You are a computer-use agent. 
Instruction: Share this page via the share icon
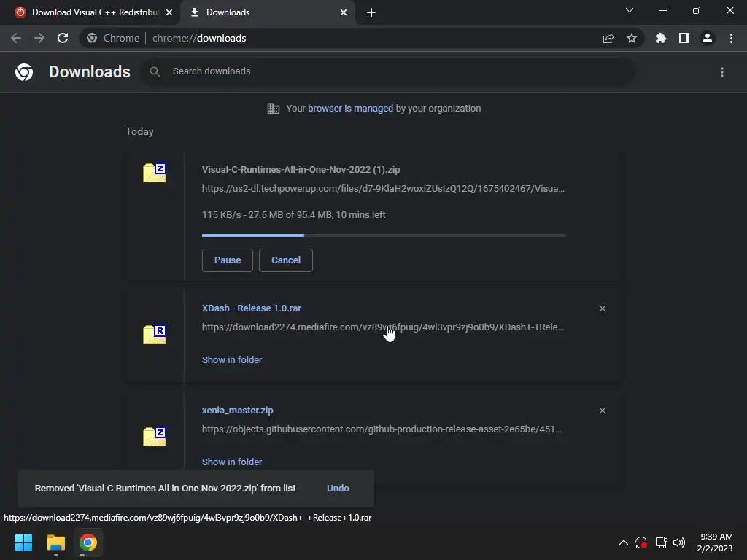(608, 38)
